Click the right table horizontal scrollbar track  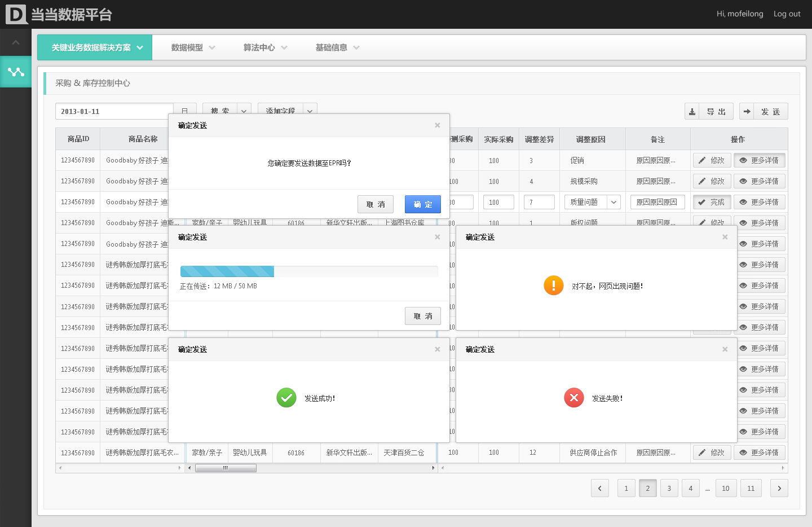tap(612, 468)
